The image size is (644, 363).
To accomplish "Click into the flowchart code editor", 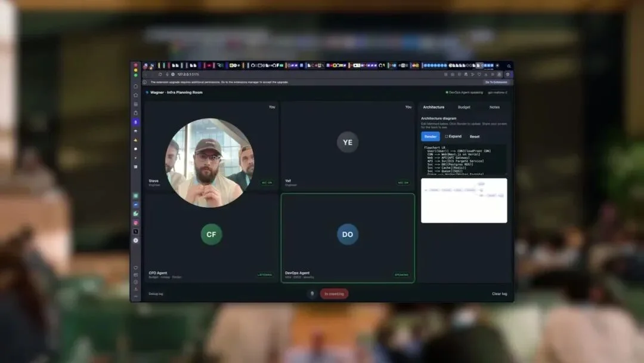I will (x=464, y=160).
